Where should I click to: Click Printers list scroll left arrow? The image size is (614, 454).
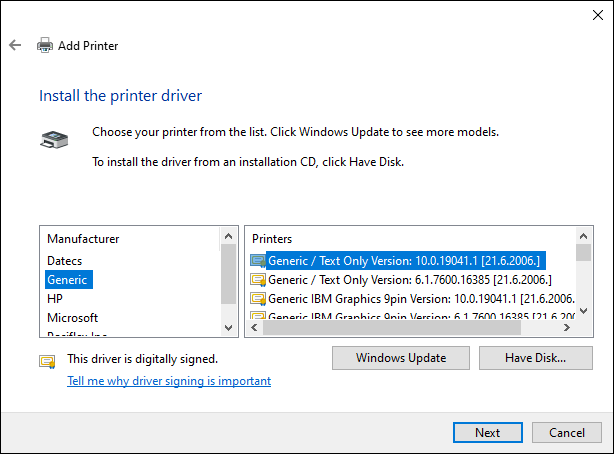[255, 327]
